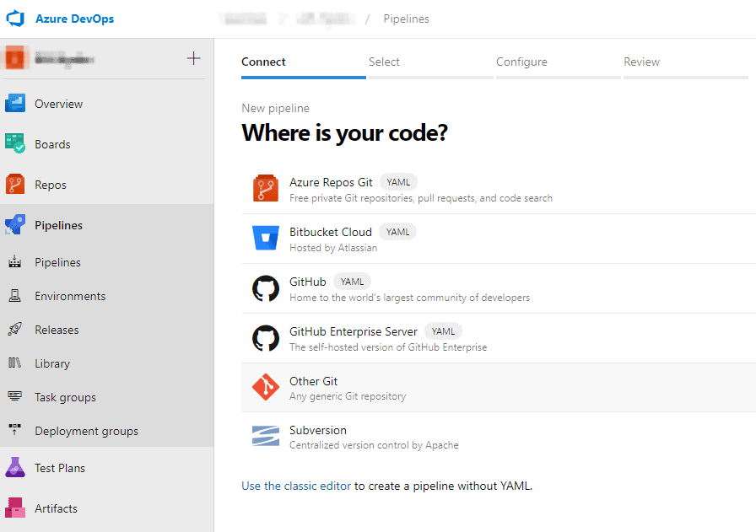Click the Repos icon in sidebar
The width and height of the screenshot is (756, 532).
(x=15, y=184)
